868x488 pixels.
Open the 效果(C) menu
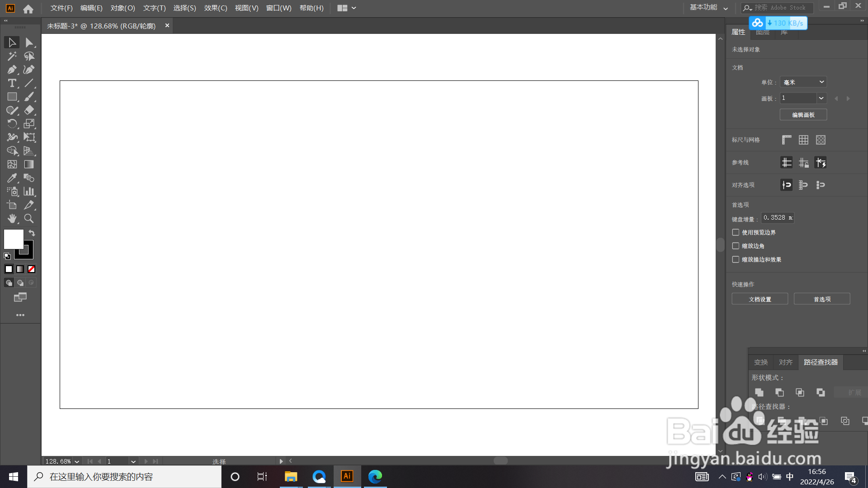216,8
